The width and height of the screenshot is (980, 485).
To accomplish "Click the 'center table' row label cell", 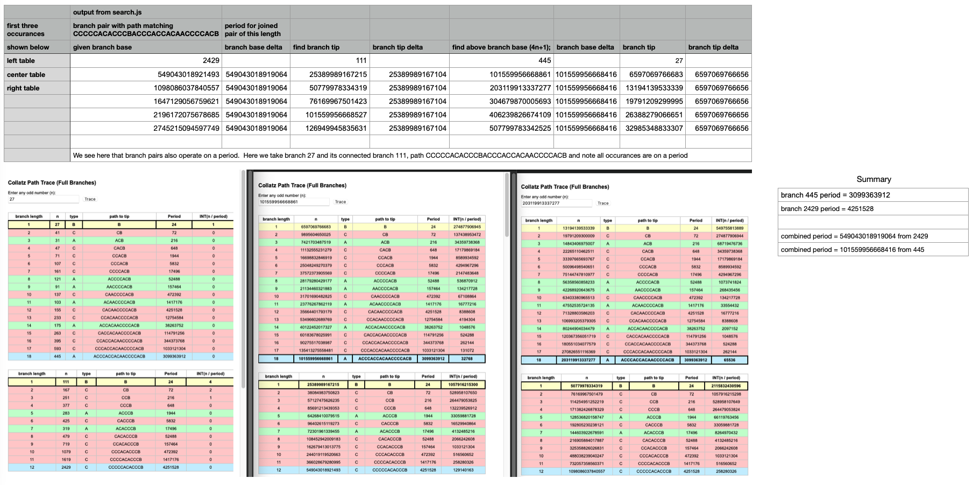I will point(37,75).
